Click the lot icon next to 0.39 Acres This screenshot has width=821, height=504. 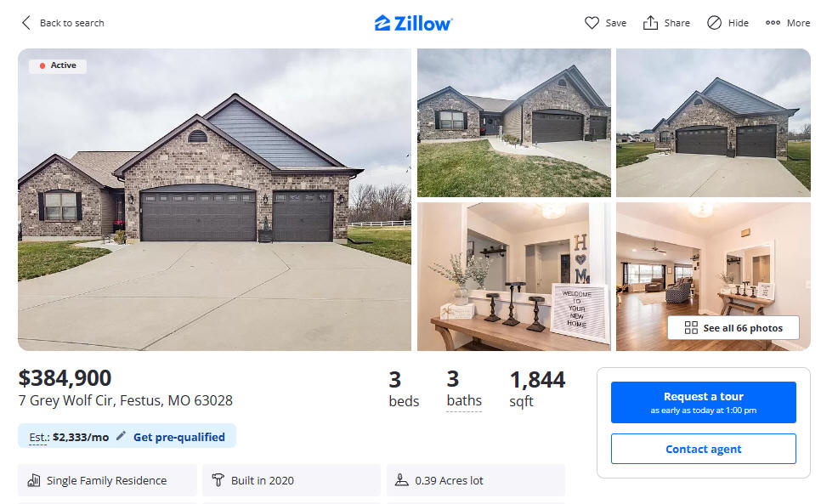[402, 480]
